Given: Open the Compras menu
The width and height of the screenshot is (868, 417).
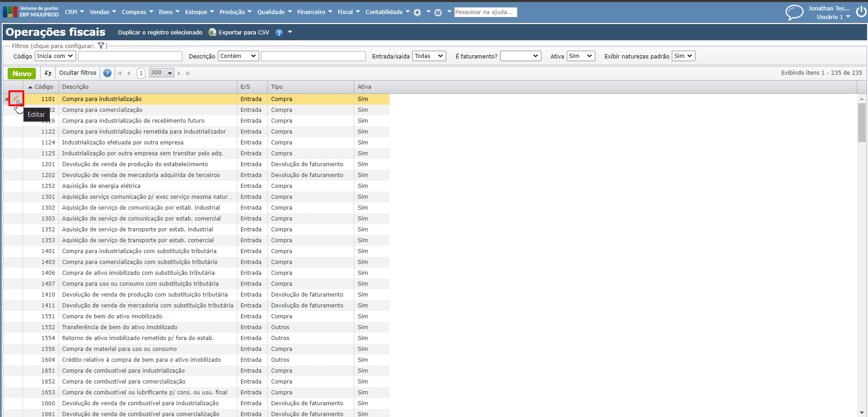Looking at the screenshot, I should click(137, 12).
